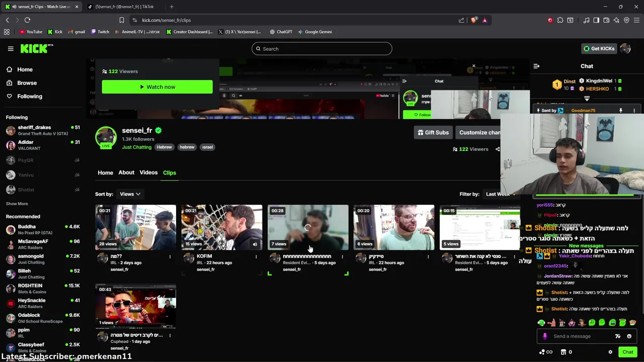Collapse the chat panel arrow icon
The width and height of the screenshot is (644, 362).
pos(536,66)
